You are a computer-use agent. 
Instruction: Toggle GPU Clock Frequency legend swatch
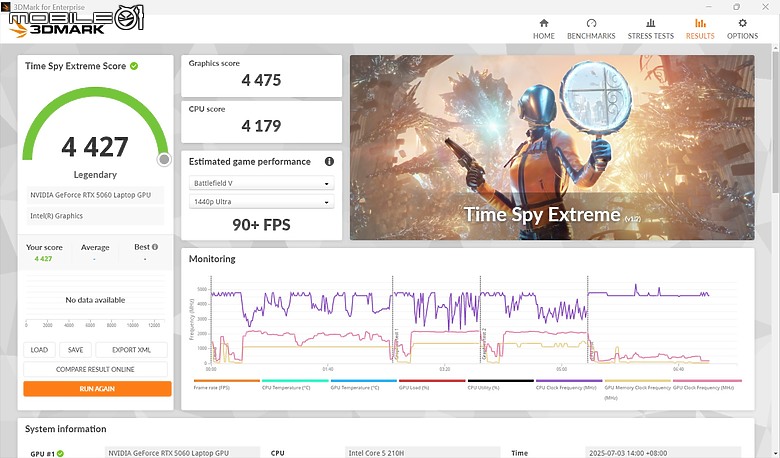click(x=707, y=381)
